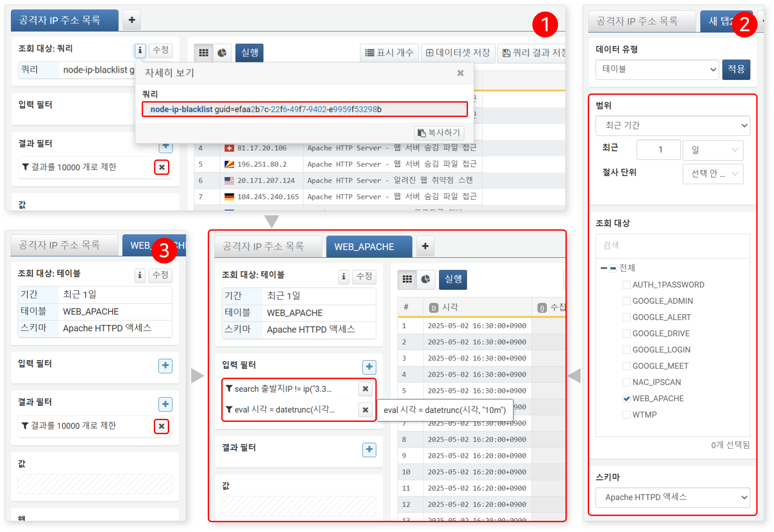Close the 자세히 보기 popup

point(460,73)
